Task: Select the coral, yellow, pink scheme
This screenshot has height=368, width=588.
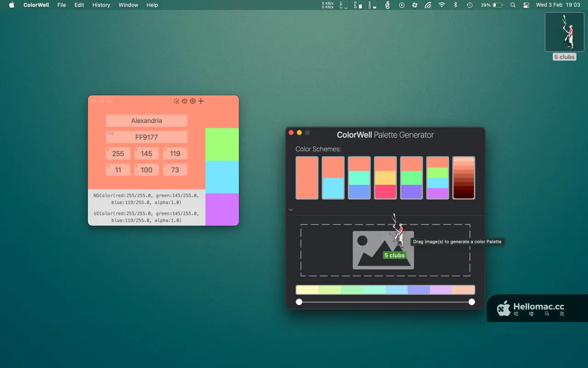Action: point(385,178)
